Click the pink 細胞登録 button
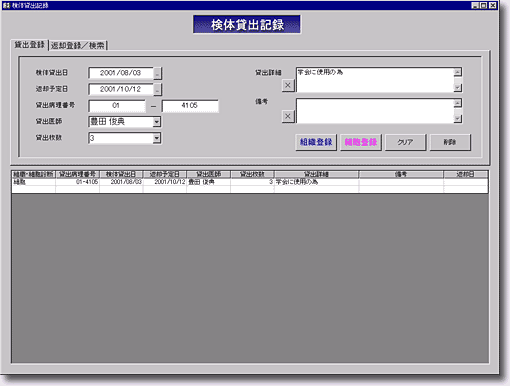This screenshot has height=386, width=510. (x=361, y=142)
